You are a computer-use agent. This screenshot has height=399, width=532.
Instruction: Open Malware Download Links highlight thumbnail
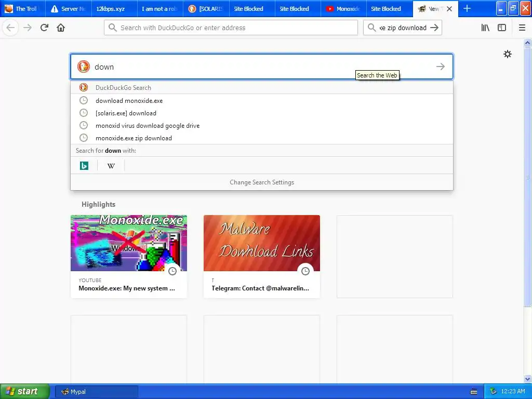[x=262, y=243]
